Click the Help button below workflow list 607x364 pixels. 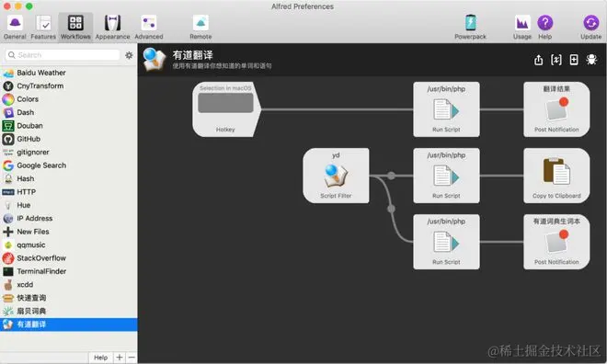point(100,358)
